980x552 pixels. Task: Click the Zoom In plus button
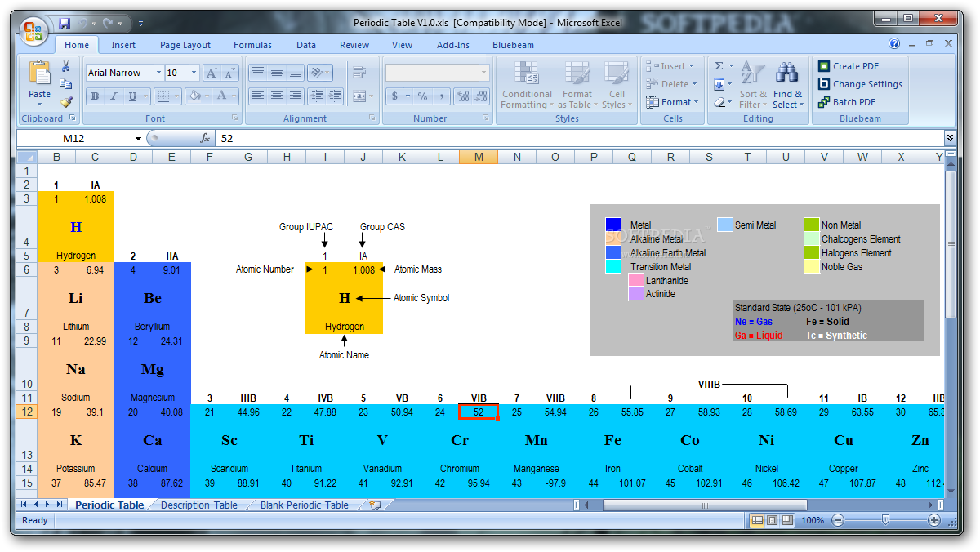[934, 520]
